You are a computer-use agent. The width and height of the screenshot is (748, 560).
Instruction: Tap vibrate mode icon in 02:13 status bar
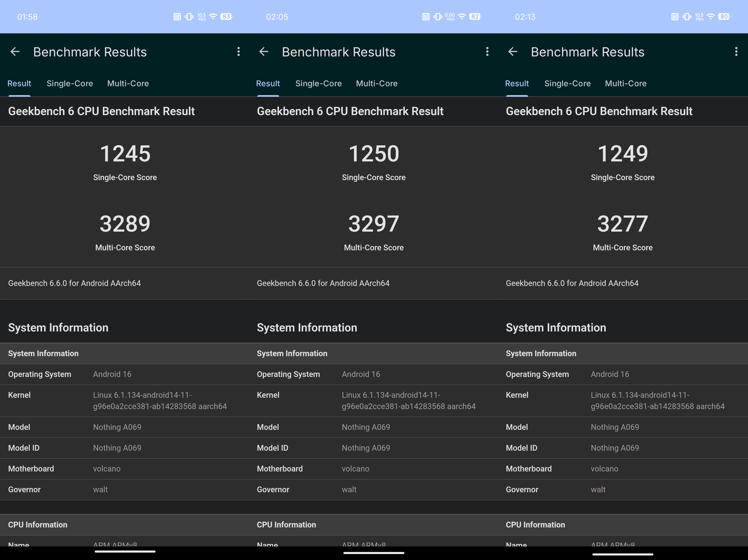[x=687, y=17]
